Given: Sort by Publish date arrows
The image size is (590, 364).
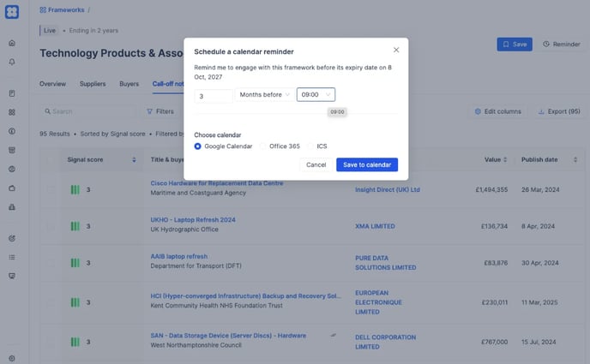Looking at the screenshot, I should (575, 159).
